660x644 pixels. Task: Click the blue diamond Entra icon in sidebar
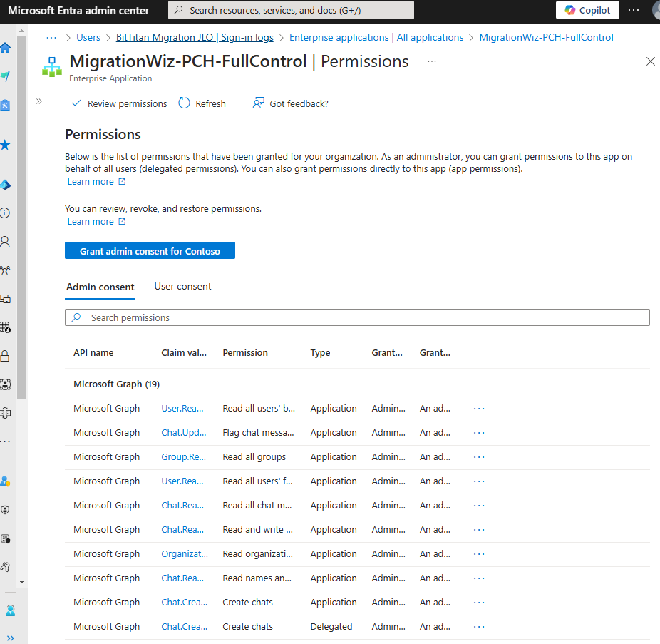tap(5, 185)
